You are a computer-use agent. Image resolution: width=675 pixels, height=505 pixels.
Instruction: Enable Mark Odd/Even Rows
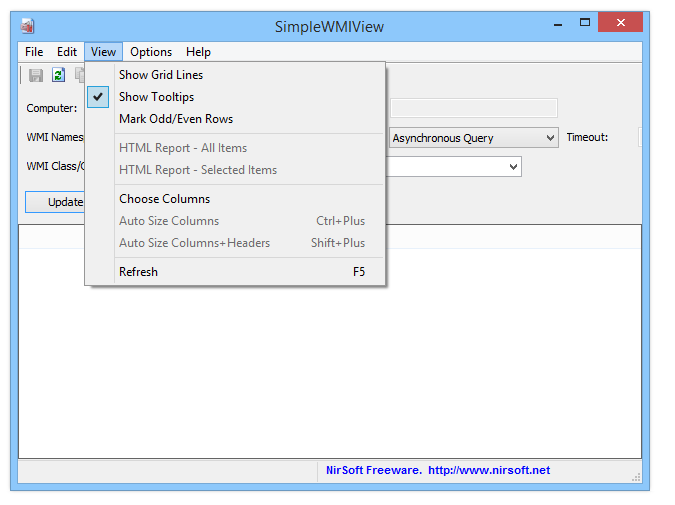click(235, 119)
